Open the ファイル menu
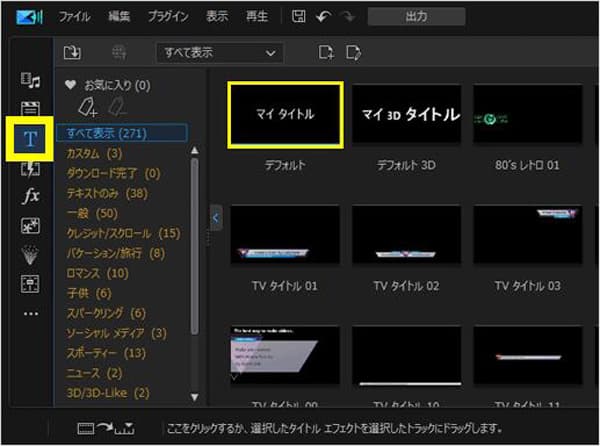Viewport: 600px width, 446px height. (74, 16)
